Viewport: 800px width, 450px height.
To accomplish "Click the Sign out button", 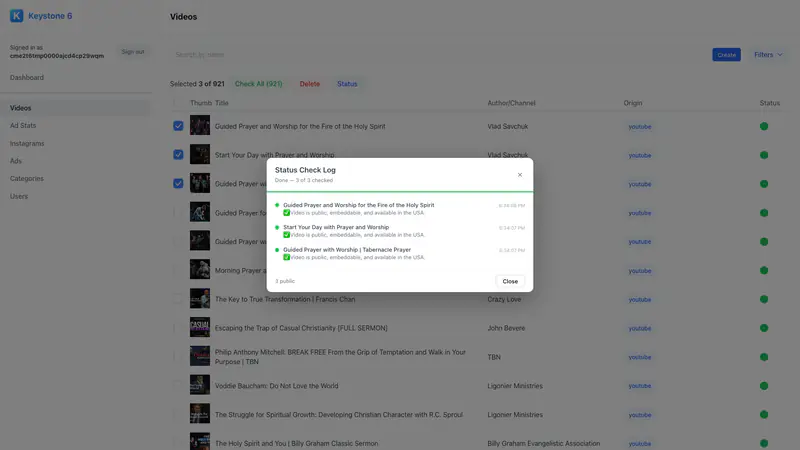I will (x=133, y=52).
